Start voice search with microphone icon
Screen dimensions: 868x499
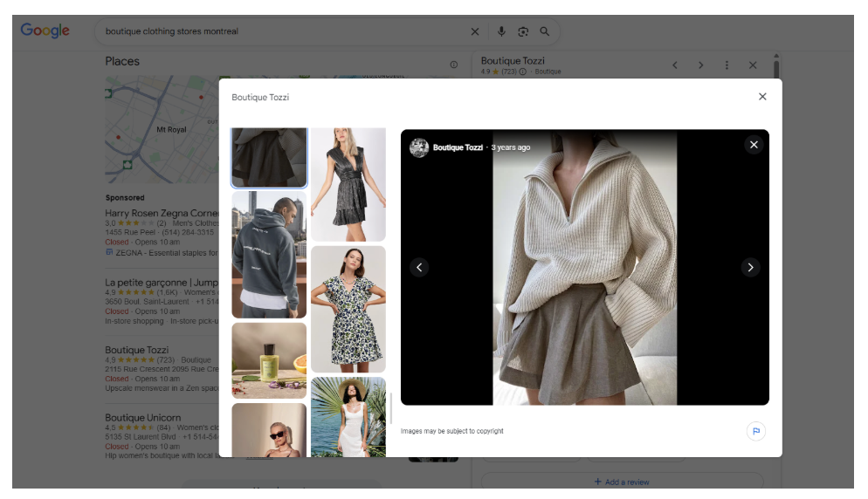[501, 31]
